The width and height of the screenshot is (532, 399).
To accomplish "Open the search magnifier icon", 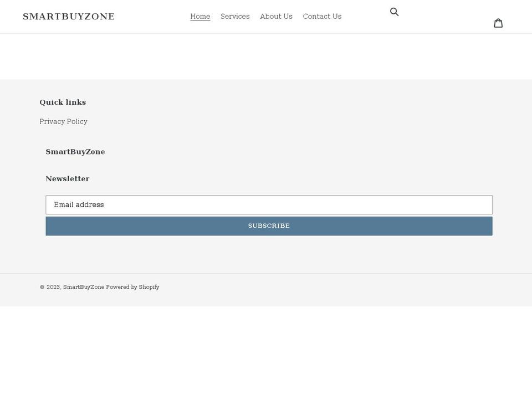I will 394,12.
